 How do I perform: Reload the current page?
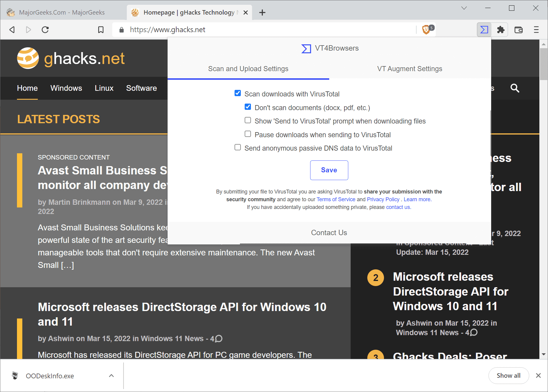coord(45,30)
